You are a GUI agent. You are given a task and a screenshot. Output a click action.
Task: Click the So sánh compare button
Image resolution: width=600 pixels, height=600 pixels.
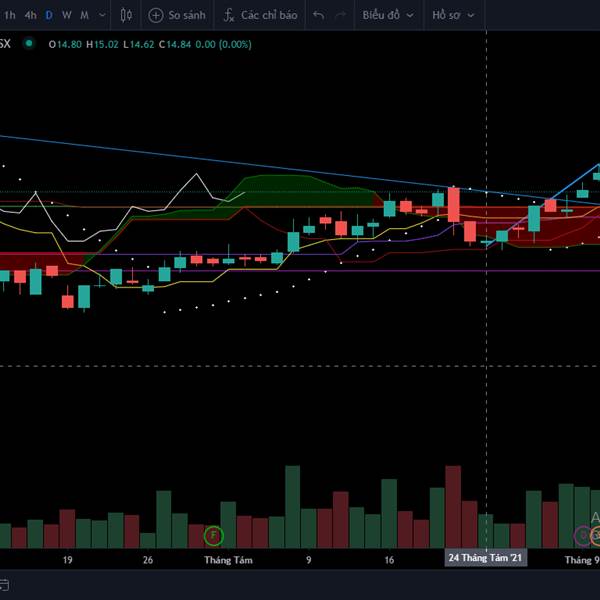pos(177,15)
